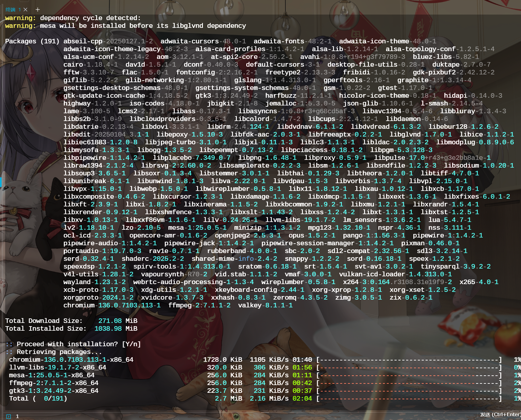Focus the command input field at bottom

pos(227,416)
